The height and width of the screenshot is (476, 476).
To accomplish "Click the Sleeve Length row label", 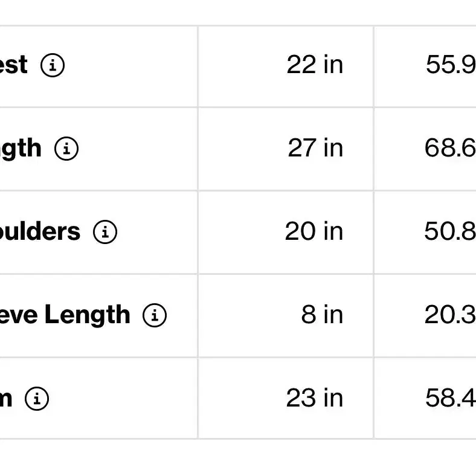I will [x=65, y=315].
